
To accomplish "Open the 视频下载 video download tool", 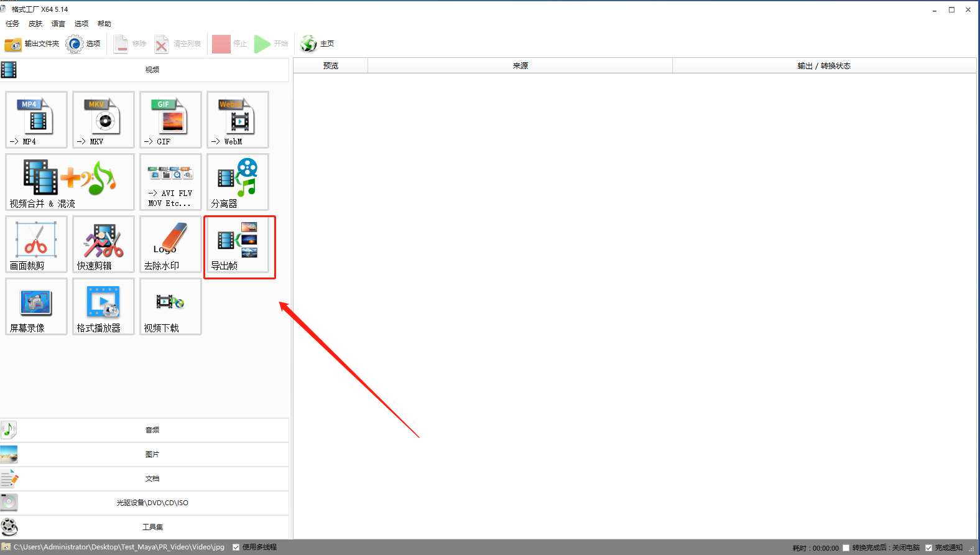I will [x=170, y=306].
